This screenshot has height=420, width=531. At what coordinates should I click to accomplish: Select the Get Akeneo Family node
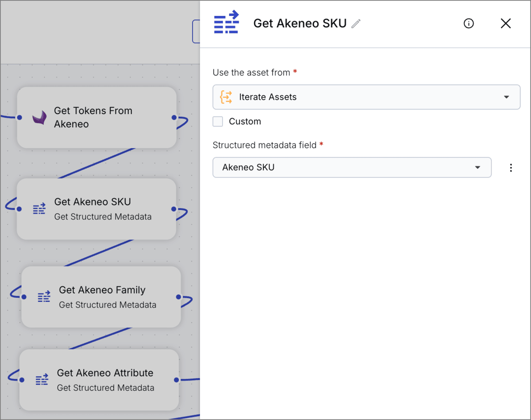pyautogui.click(x=101, y=297)
